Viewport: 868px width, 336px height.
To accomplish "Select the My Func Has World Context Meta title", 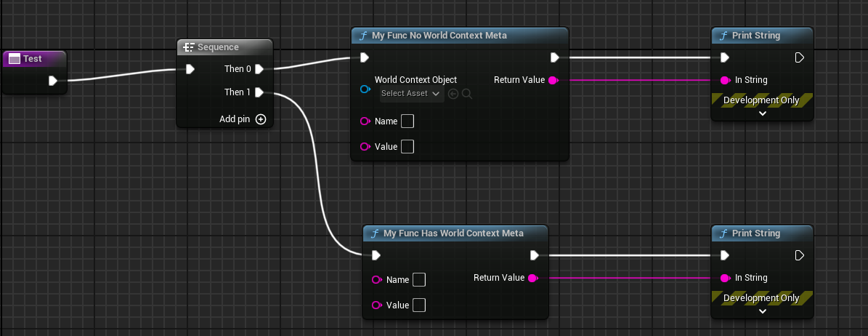I will coord(453,233).
